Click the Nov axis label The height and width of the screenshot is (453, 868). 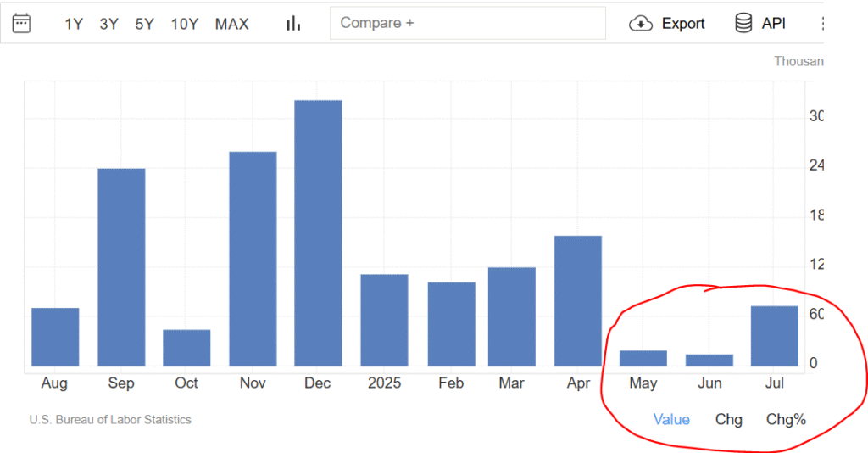pos(253,383)
